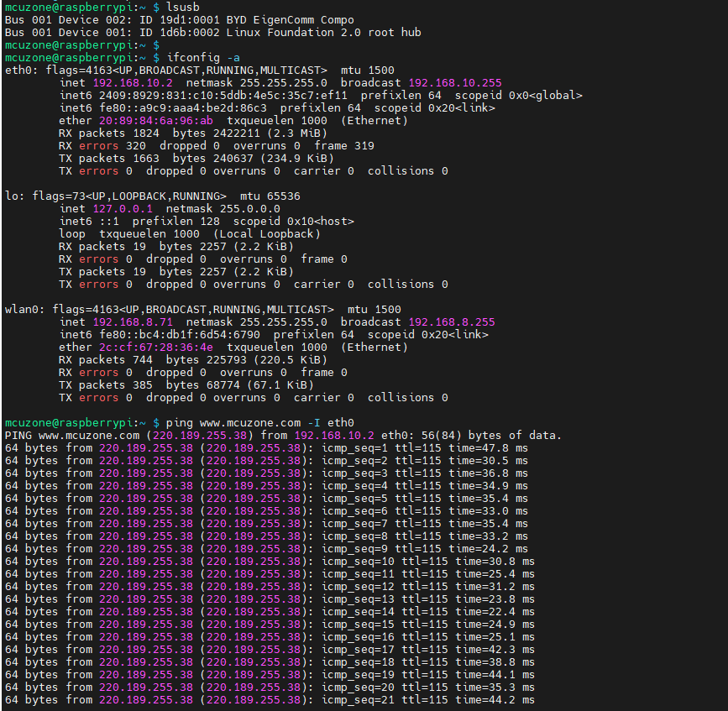
Task: Click the wlan0 broadcast address 192.168.8.255
Action: (452, 322)
